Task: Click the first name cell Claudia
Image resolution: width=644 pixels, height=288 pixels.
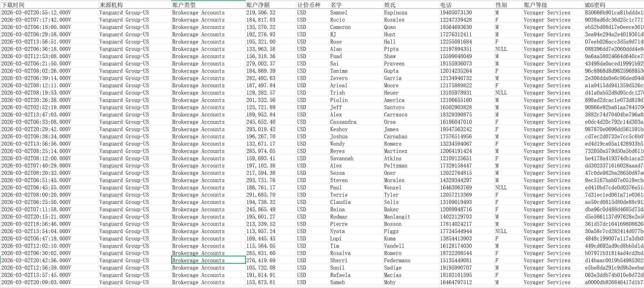Action: [356, 202]
